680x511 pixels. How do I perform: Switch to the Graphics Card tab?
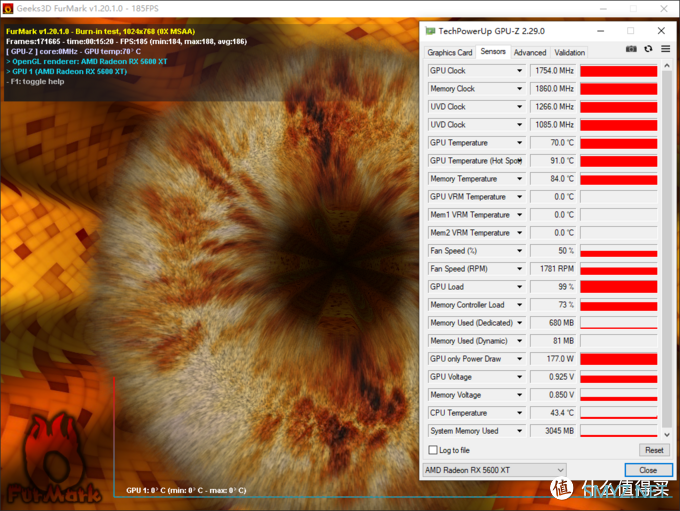pyautogui.click(x=450, y=52)
